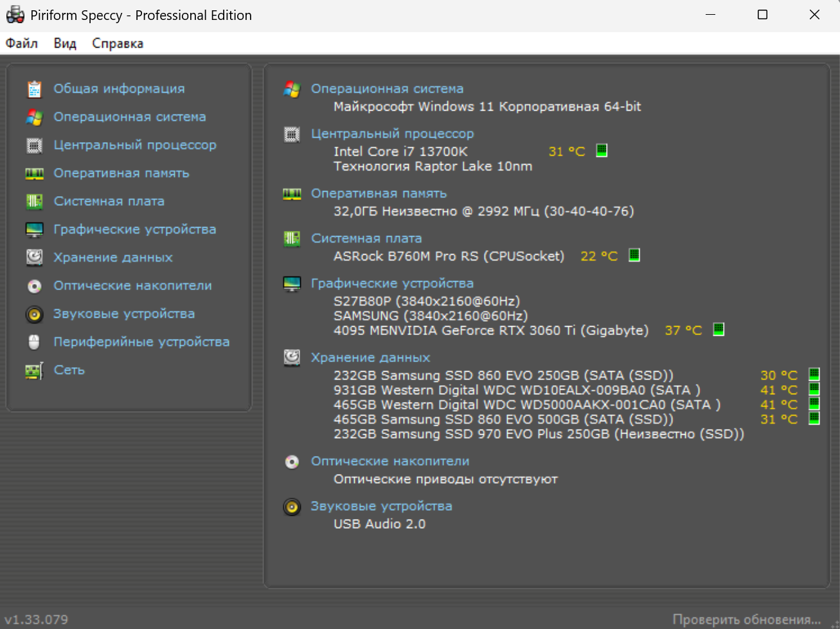Select Общая информация in the sidebar

(119, 89)
